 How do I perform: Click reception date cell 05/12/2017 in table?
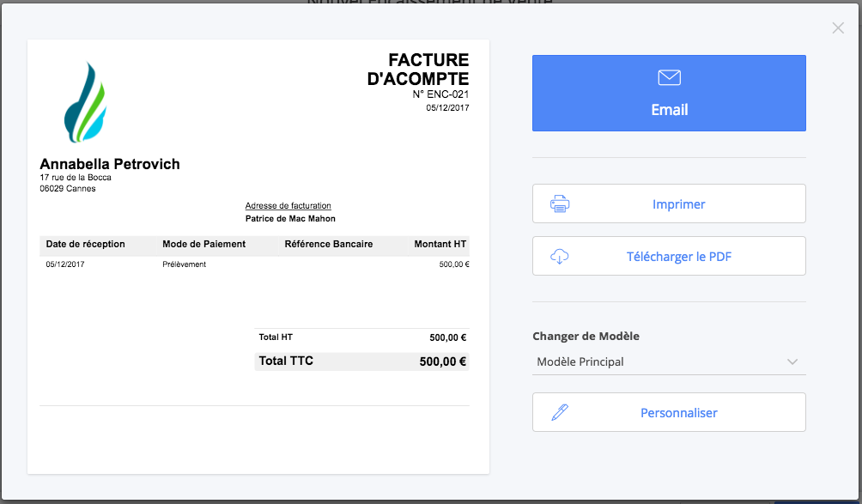coord(65,264)
